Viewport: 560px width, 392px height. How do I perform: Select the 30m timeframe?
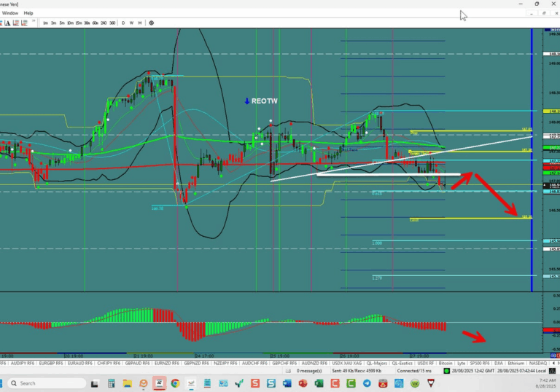tap(87, 23)
